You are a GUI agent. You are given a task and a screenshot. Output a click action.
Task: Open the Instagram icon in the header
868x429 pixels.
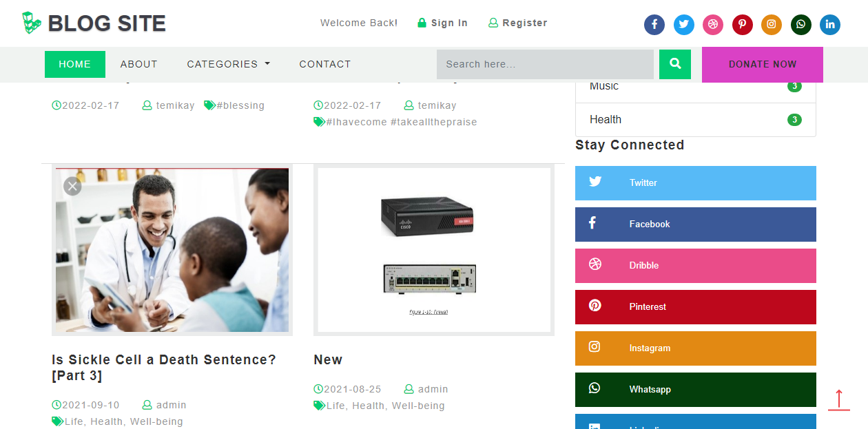click(x=772, y=25)
